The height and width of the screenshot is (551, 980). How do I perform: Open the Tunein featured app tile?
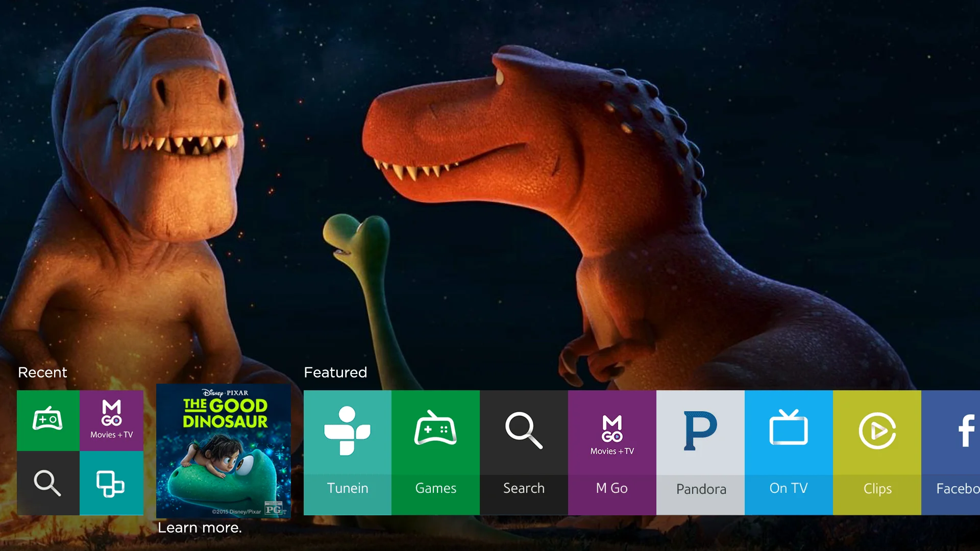(x=348, y=453)
